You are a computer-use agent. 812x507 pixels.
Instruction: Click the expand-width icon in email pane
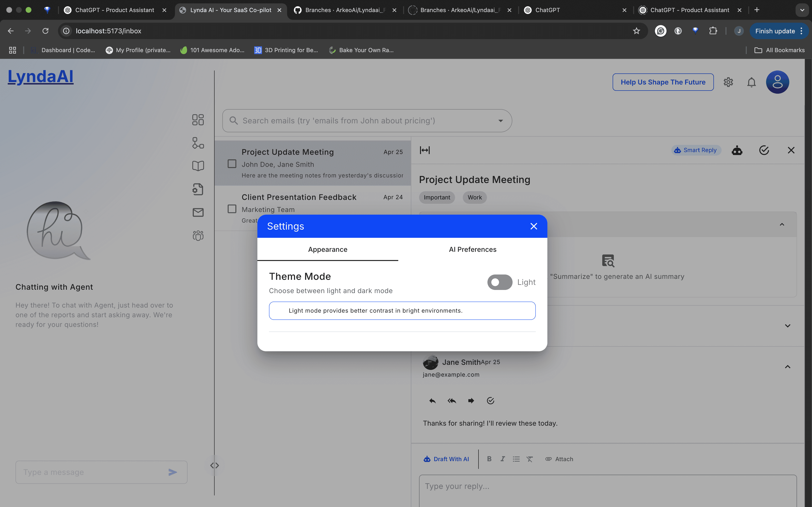pyautogui.click(x=425, y=150)
